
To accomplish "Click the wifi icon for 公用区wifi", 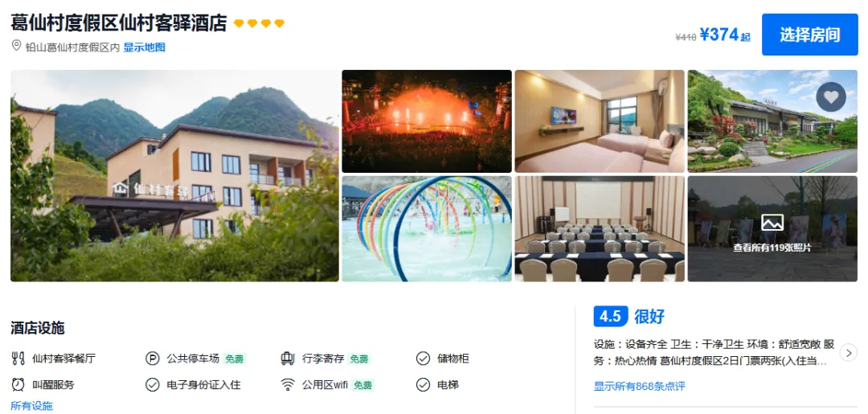I will pyautogui.click(x=287, y=385).
